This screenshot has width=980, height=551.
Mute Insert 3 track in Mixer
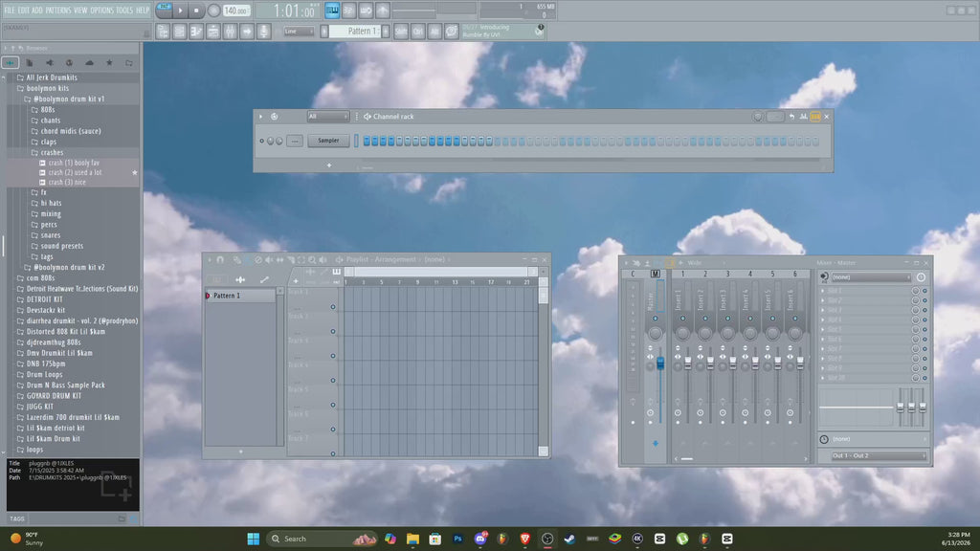tap(727, 319)
